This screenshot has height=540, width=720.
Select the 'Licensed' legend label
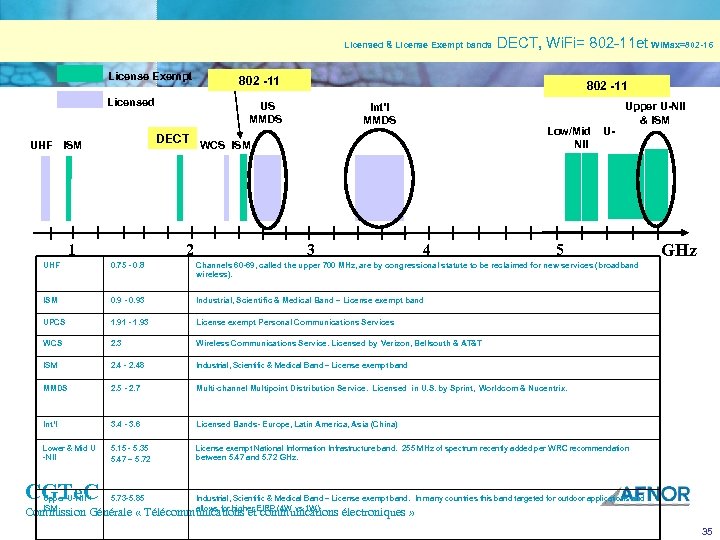(131, 102)
